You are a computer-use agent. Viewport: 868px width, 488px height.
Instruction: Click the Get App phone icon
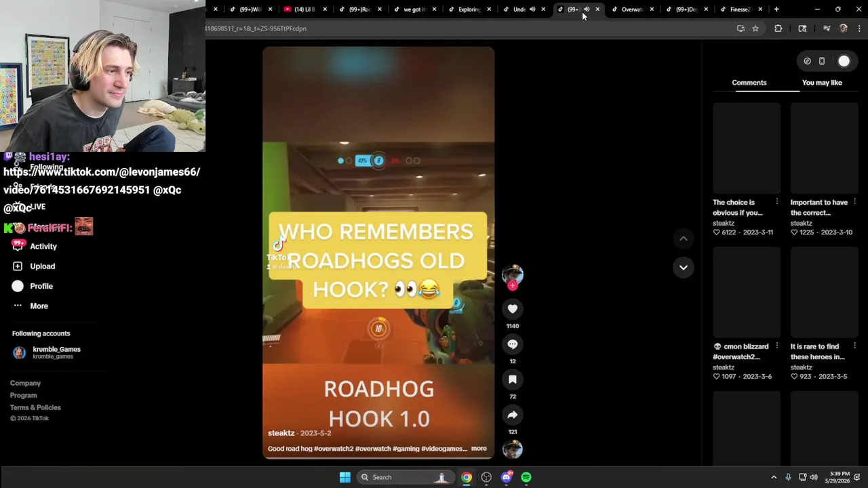point(821,61)
